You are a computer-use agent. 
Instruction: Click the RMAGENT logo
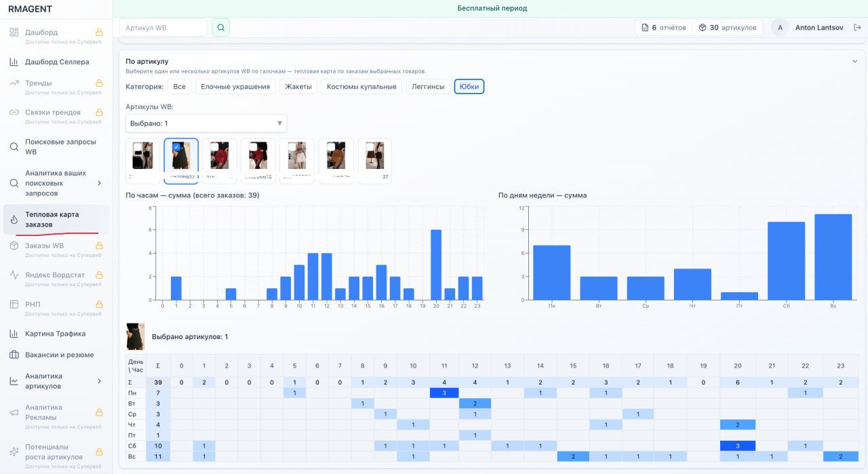pos(30,9)
